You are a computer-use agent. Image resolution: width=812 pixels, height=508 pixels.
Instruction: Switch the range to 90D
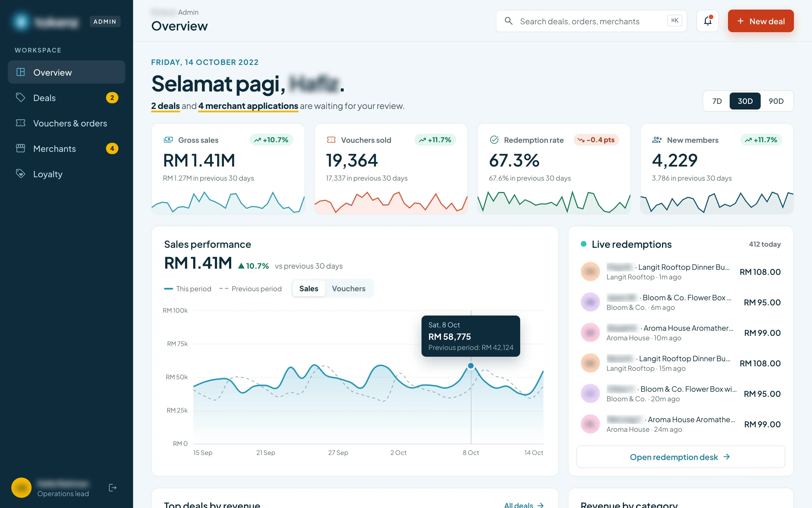776,101
